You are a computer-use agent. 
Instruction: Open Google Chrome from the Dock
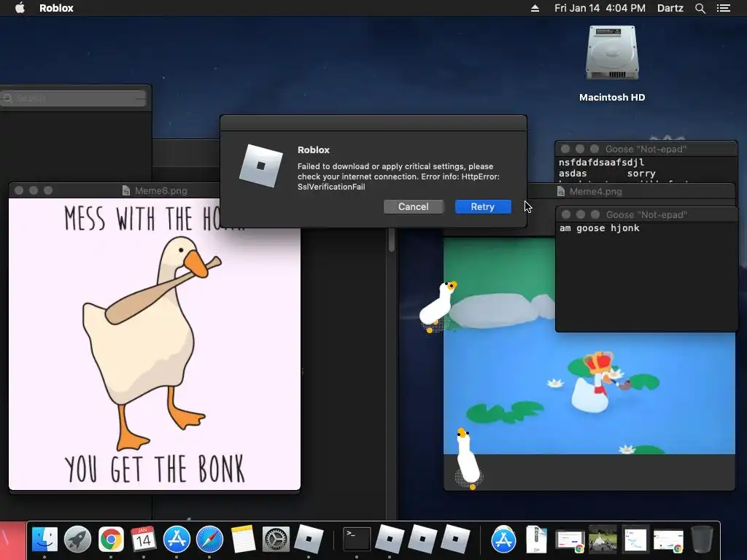[111, 540]
